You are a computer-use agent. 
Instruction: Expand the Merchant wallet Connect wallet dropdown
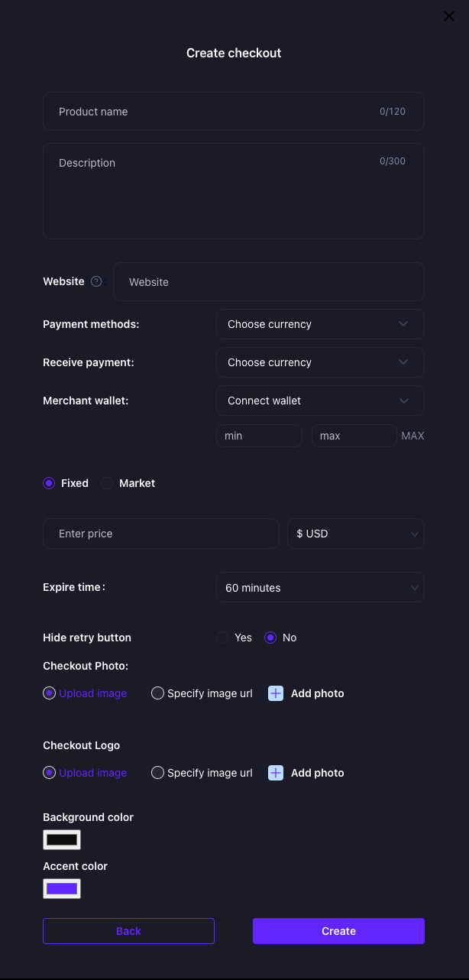click(320, 401)
